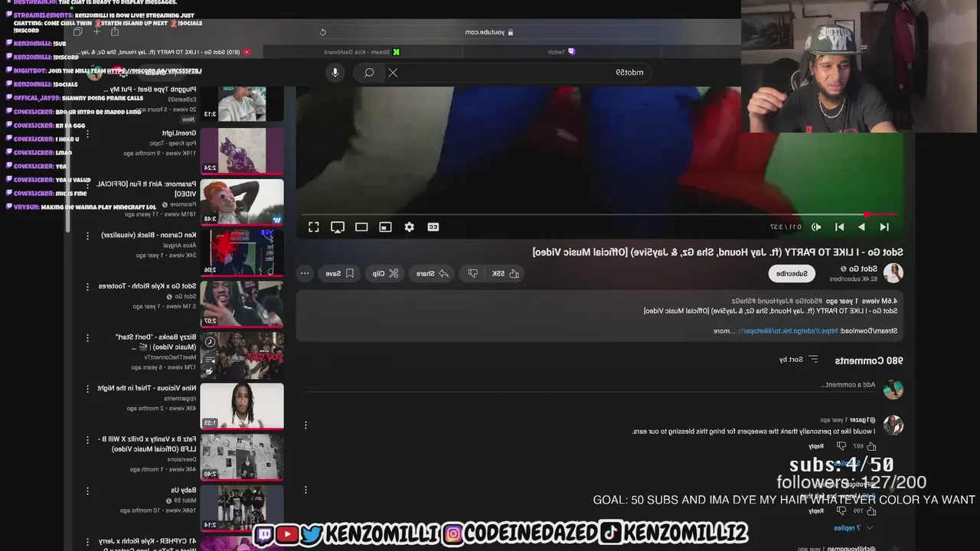Viewport: 980px width, 551px height.
Task: Click the YouTube voice search microphone
Action: [x=335, y=73]
